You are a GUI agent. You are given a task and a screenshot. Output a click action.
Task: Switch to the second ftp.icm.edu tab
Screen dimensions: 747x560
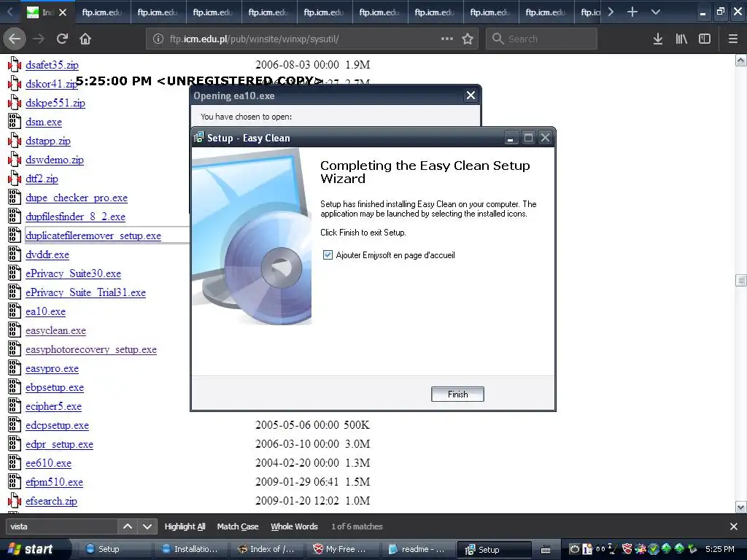[158, 12]
